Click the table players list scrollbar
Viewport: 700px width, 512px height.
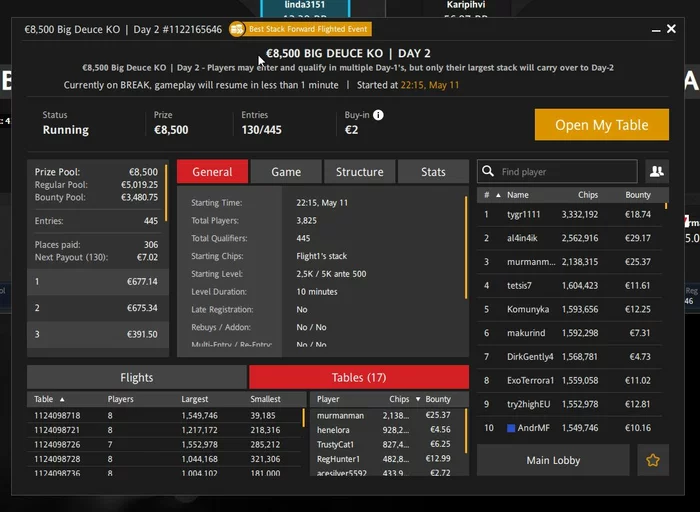pos(466,431)
